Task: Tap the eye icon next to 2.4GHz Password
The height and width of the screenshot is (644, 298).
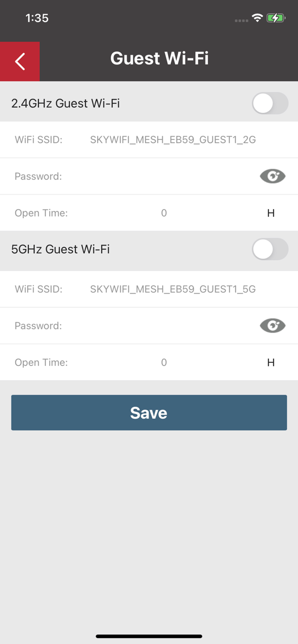Action: click(273, 176)
